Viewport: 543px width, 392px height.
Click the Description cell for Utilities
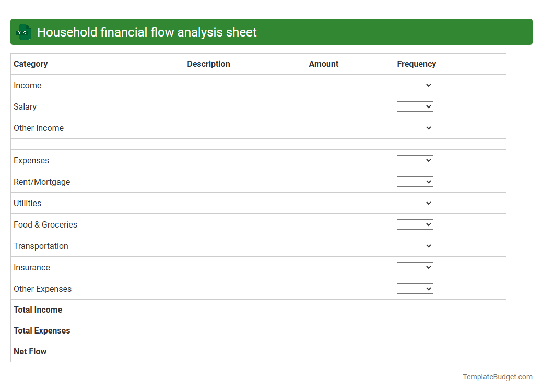point(244,203)
